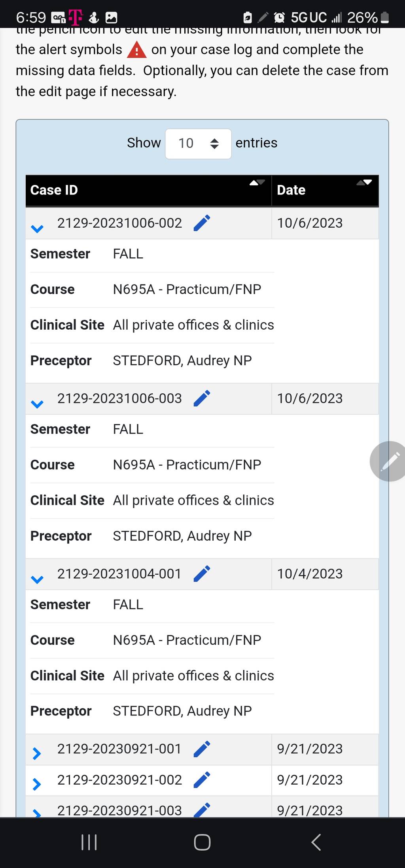Image resolution: width=405 pixels, height=868 pixels.
Task: Open the Show entries count dropdown
Action: tap(198, 143)
